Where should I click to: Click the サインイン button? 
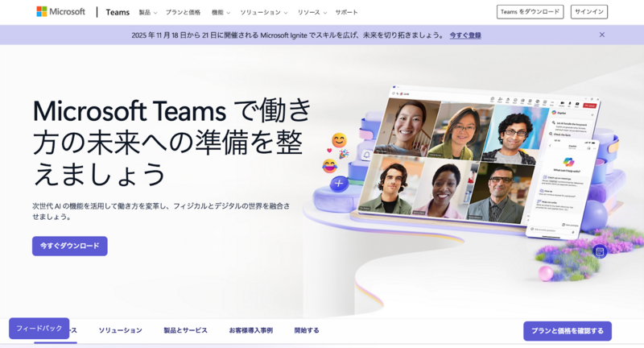pyautogui.click(x=589, y=12)
